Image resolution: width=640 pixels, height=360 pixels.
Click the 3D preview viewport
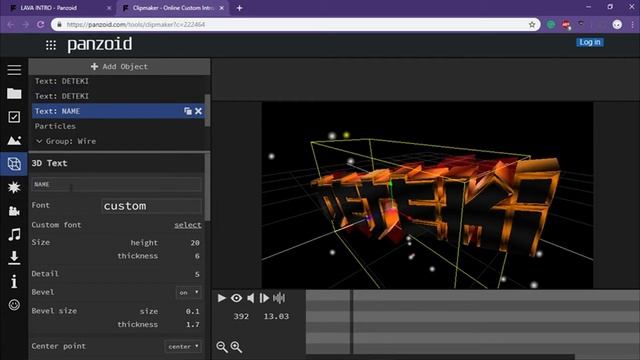tap(427, 195)
